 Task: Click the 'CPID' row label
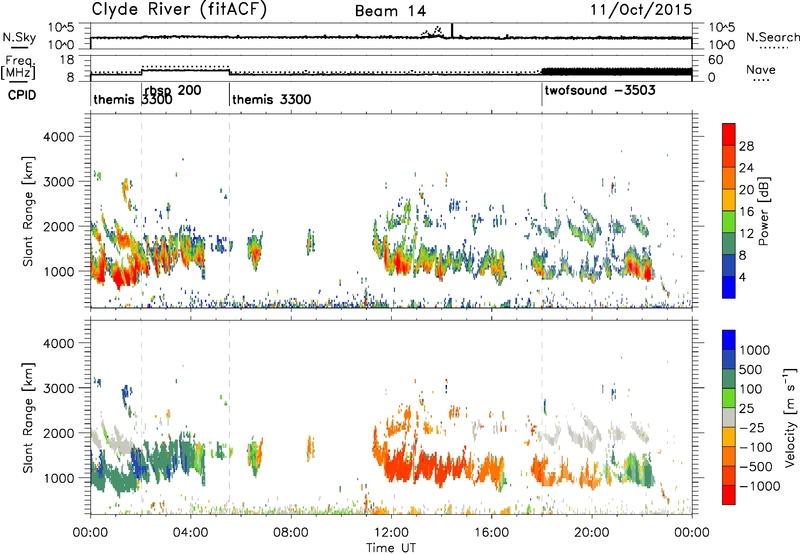point(22,95)
